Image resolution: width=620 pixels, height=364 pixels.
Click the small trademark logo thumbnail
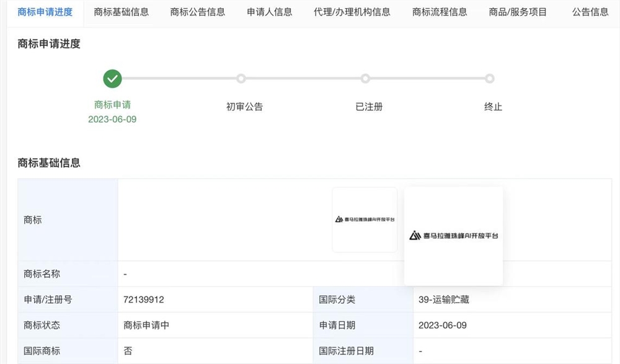365,219
